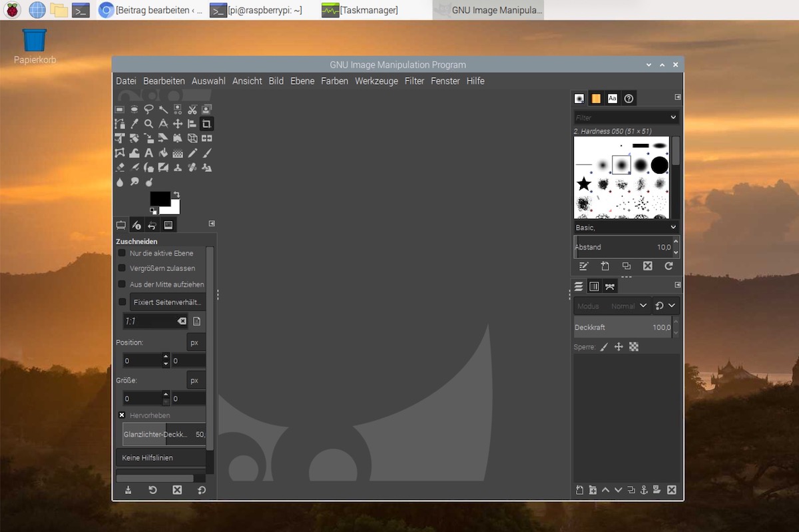The image size is (799, 532).
Task: Select the Text tool
Action: coord(148,152)
